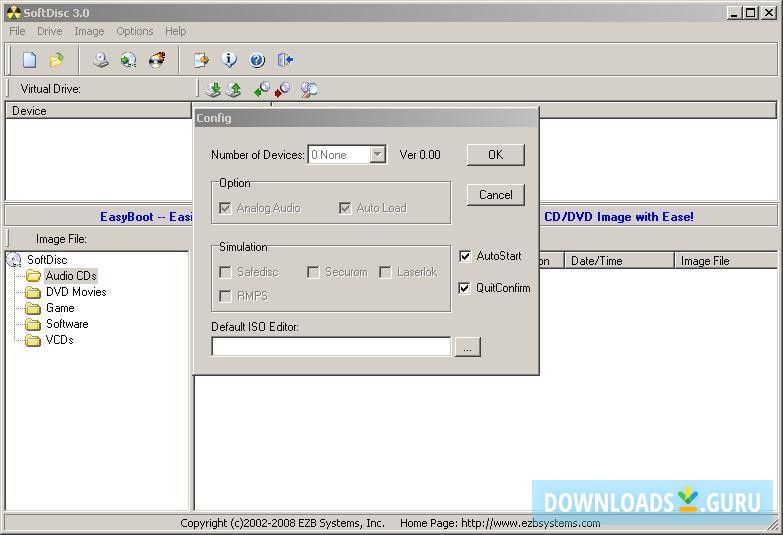The height and width of the screenshot is (535, 783).
Task: Click the Open folder toolbar icon
Action: click(x=56, y=60)
